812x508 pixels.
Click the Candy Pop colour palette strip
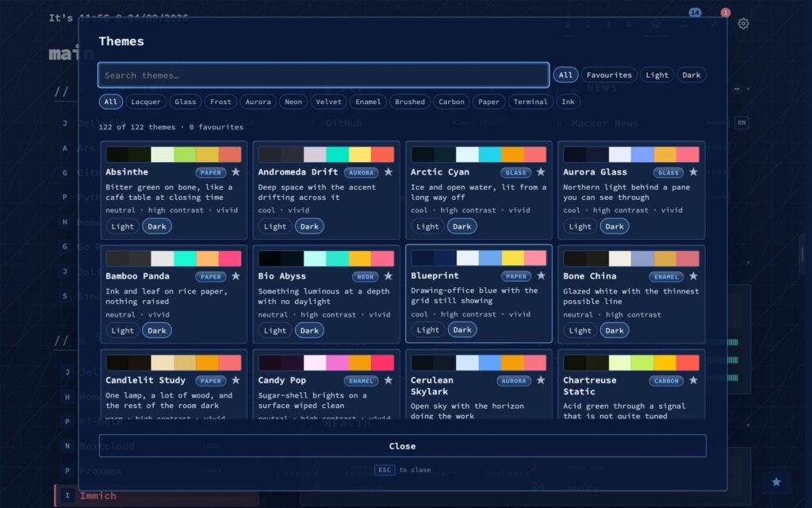click(326, 363)
